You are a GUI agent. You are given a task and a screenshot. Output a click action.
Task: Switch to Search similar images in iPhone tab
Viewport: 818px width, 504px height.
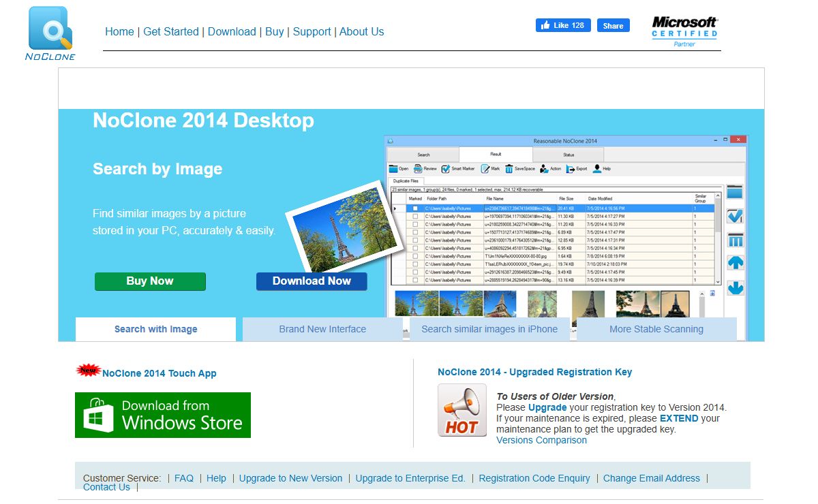click(489, 329)
